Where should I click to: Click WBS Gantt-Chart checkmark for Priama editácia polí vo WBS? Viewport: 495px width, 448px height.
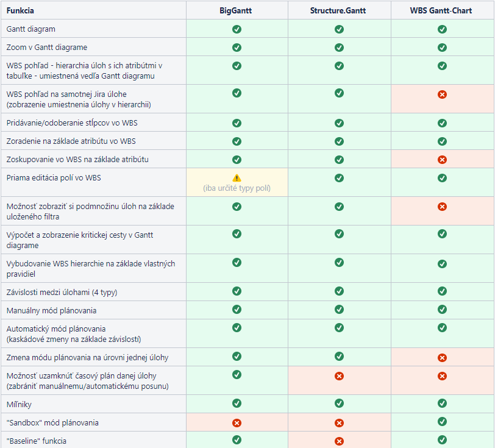click(x=443, y=178)
